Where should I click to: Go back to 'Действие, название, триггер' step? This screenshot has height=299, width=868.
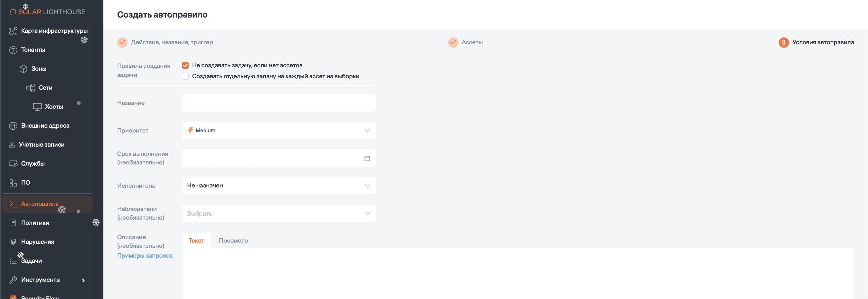point(172,43)
